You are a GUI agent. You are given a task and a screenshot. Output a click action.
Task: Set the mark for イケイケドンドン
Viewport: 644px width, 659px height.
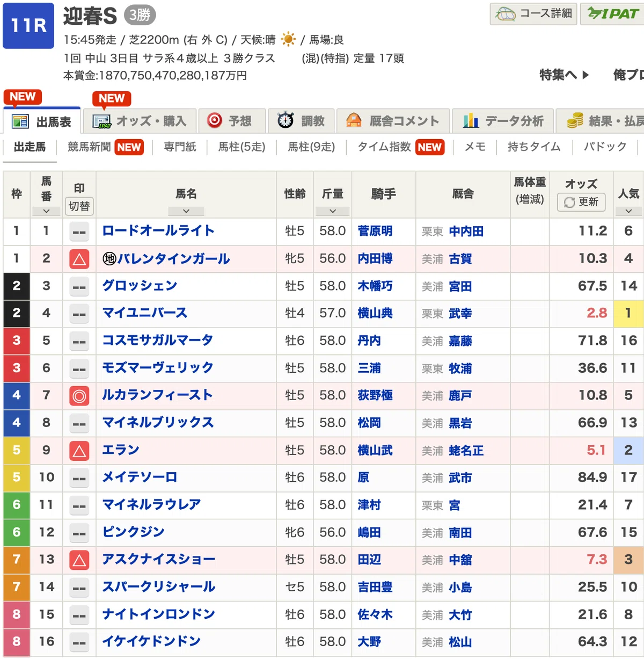click(x=79, y=643)
